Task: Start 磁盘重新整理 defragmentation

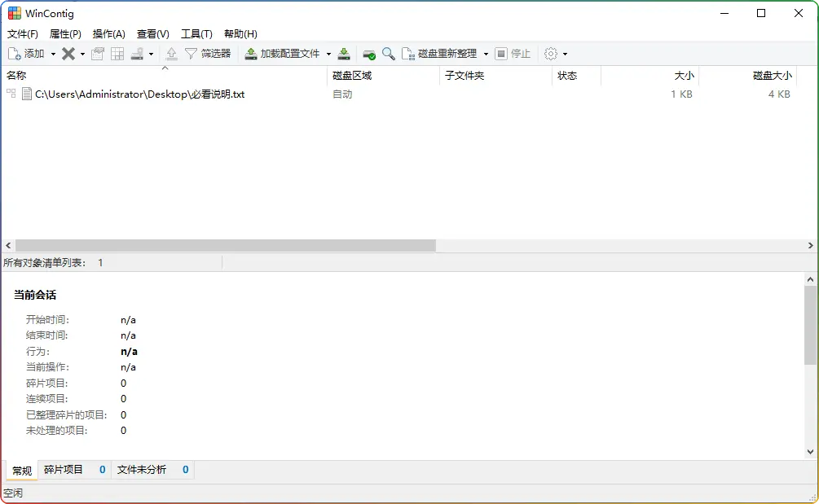Action: tap(439, 54)
